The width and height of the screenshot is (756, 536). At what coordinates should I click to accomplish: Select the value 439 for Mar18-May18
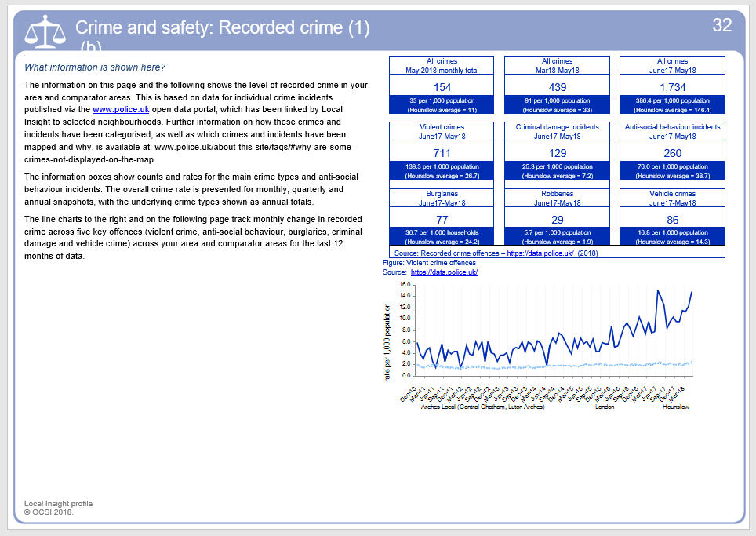[x=557, y=87]
